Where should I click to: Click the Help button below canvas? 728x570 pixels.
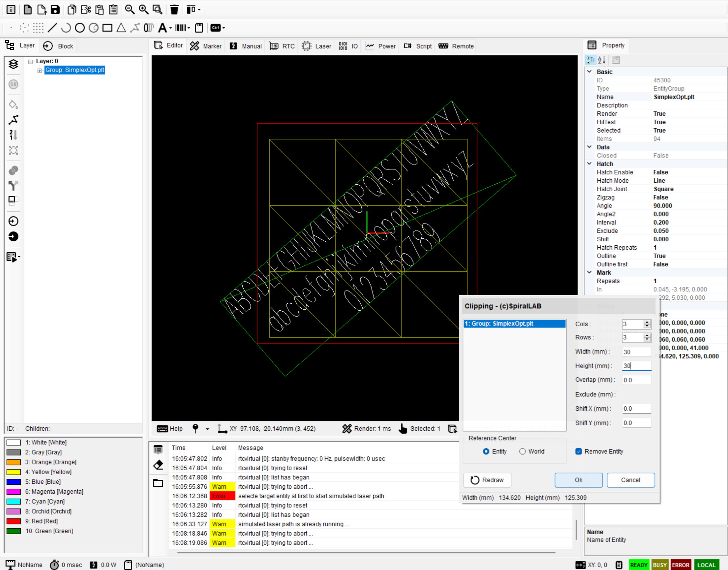pyautogui.click(x=170, y=429)
